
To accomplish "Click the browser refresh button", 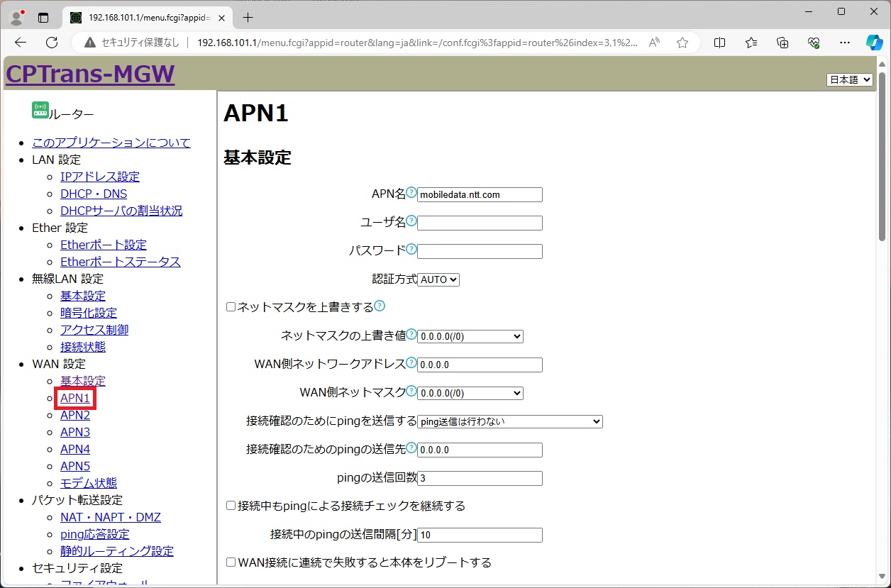I will click(51, 43).
